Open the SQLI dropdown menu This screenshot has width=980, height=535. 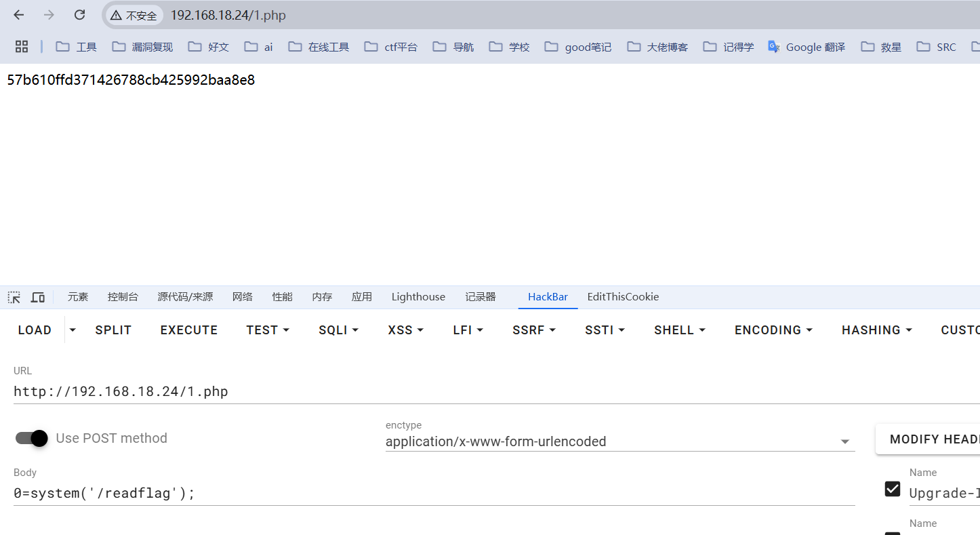(x=338, y=330)
